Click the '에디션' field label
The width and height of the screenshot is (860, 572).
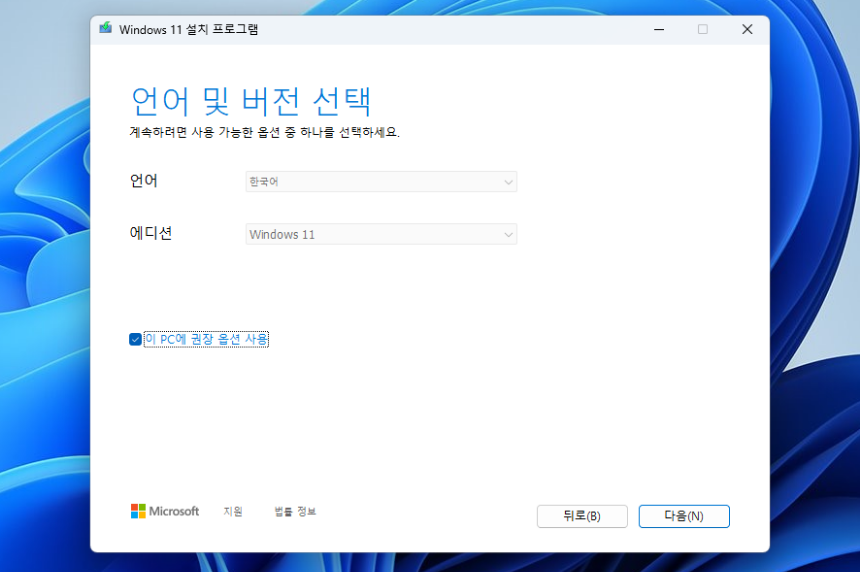point(151,233)
